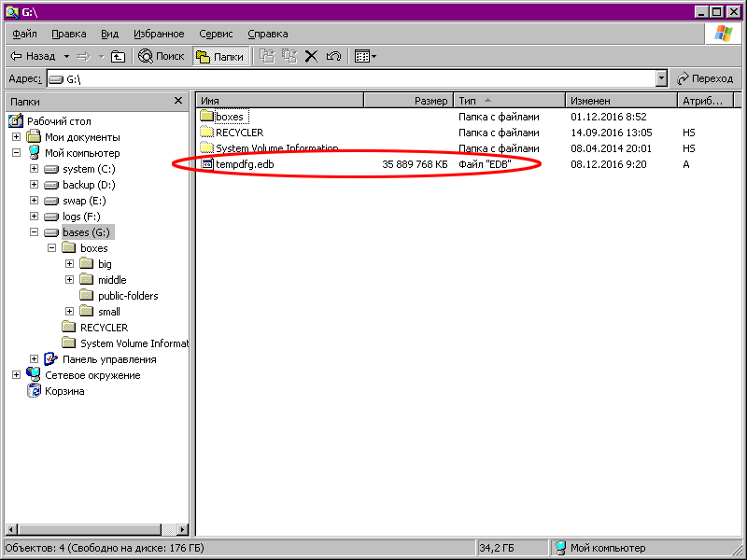Select Сетевое окружение icon in tree

34,375
